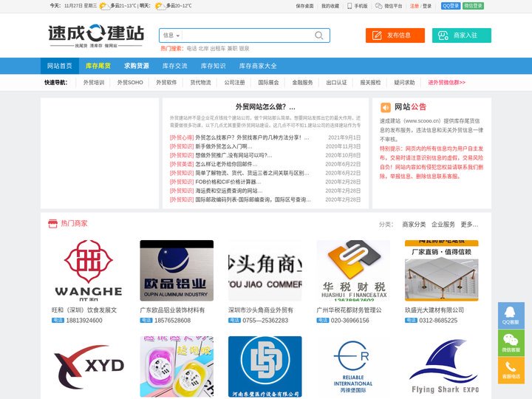Click the weather icon for today
The height and width of the screenshot is (399, 532).
[103, 6]
